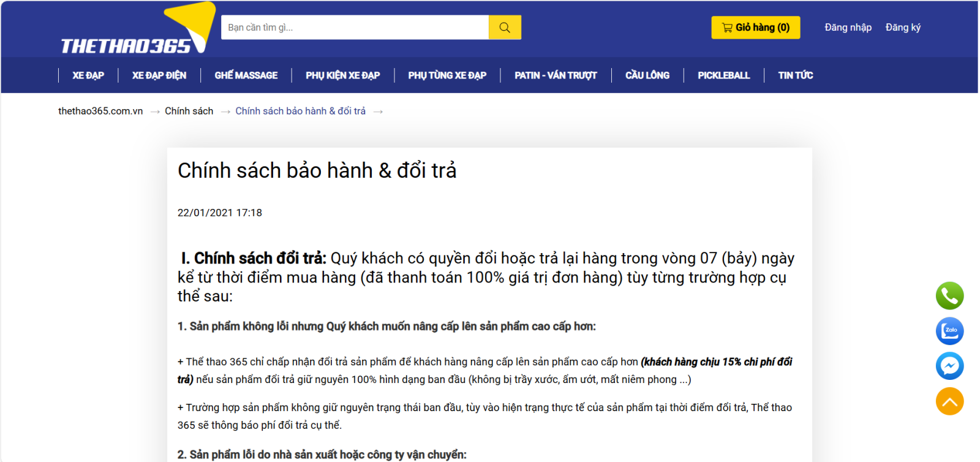Open the Giỏ hàng (0) cart
The height and width of the screenshot is (462, 980).
tap(755, 28)
